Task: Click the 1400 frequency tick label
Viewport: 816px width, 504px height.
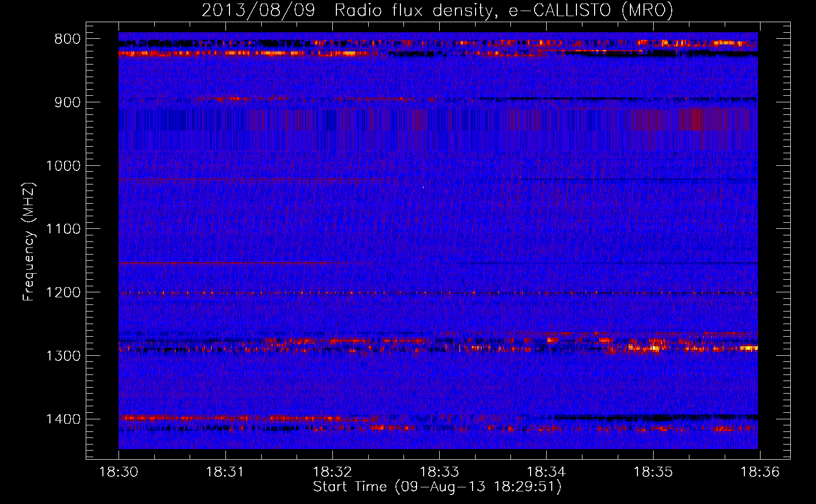Action: pos(64,419)
